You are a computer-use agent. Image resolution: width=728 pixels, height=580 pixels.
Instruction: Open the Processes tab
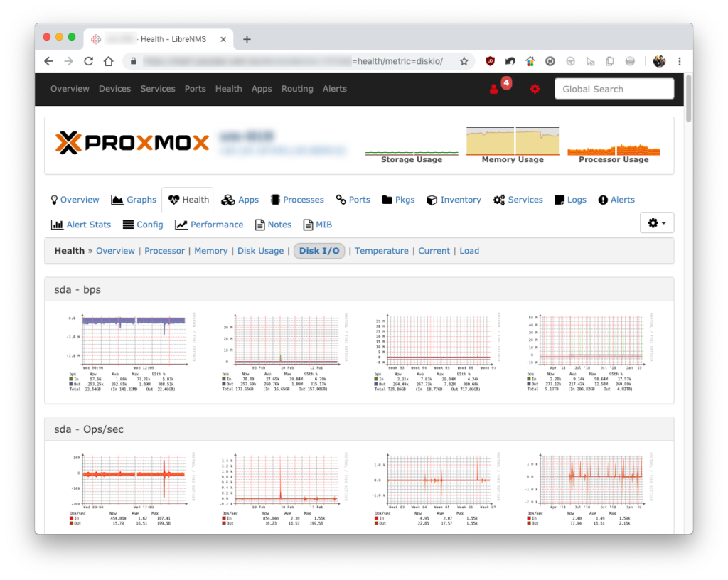click(297, 200)
